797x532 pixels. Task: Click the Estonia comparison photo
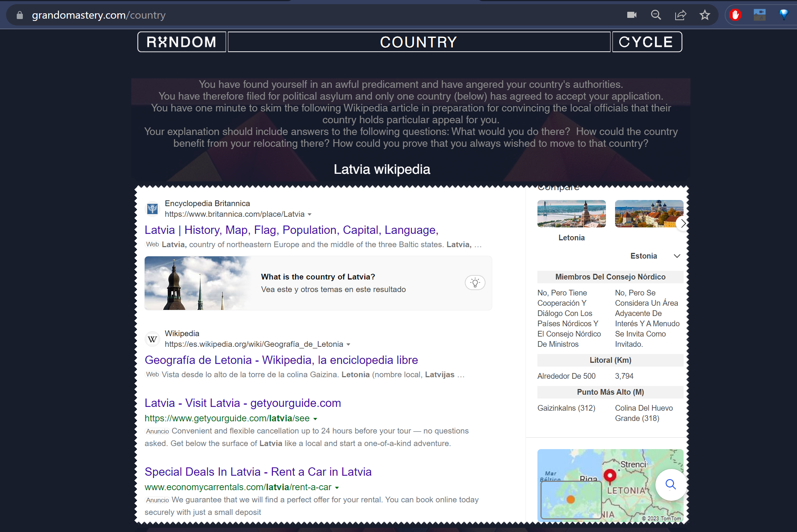pos(649,214)
